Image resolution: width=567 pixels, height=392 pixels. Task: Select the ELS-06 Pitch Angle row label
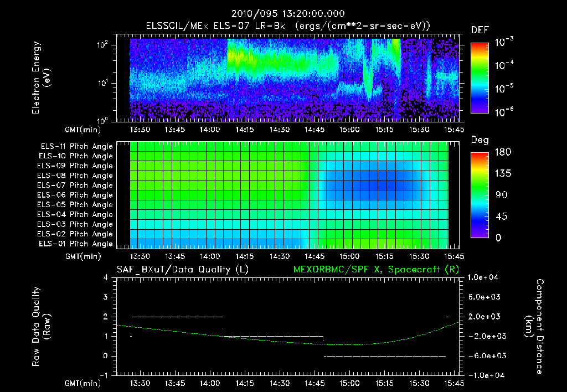click(x=75, y=195)
